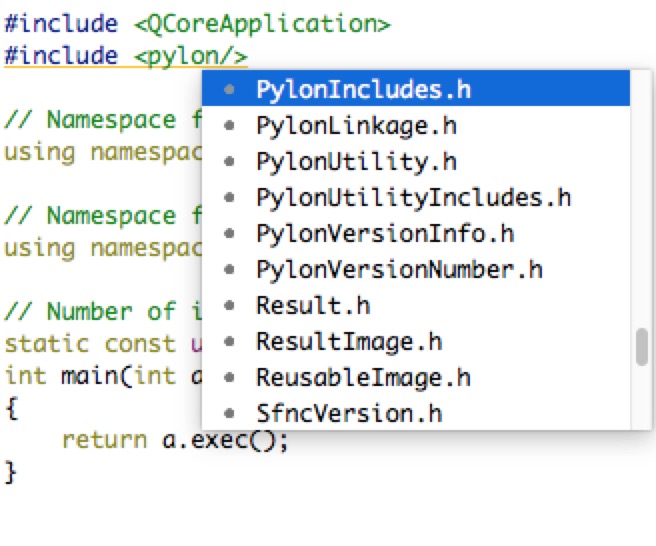
Task: Click the bullet icon beside Result.h
Action: click(x=229, y=305)
